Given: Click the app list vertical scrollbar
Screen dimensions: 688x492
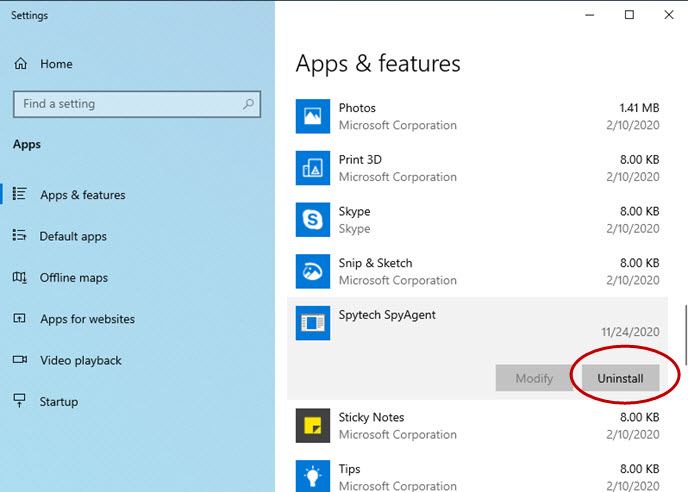Looking at the screenshot, I should pos(685,334).
